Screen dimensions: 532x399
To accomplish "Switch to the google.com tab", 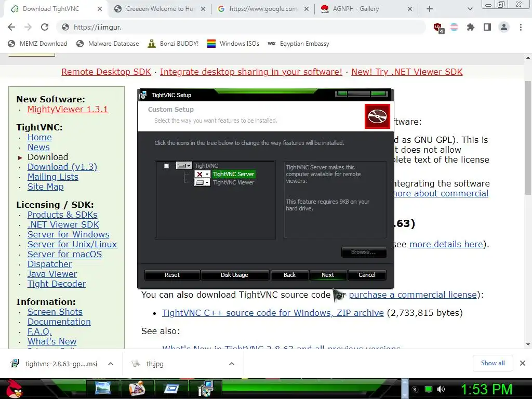I will [263, 9].
